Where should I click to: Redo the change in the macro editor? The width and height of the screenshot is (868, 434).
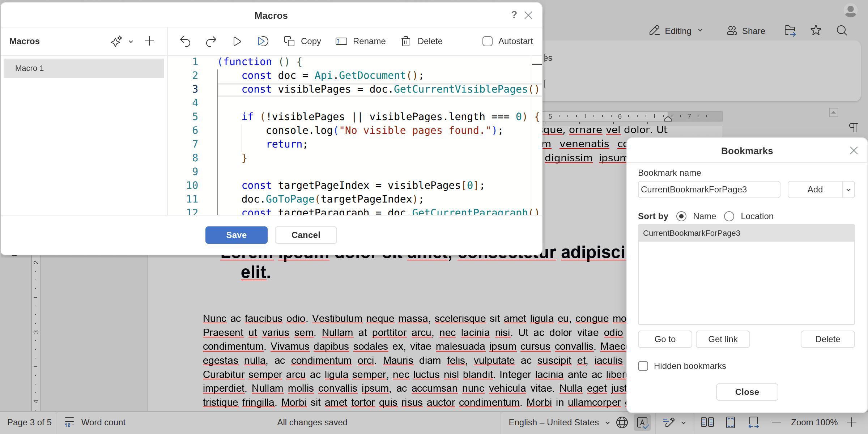[x=211, y=41]
